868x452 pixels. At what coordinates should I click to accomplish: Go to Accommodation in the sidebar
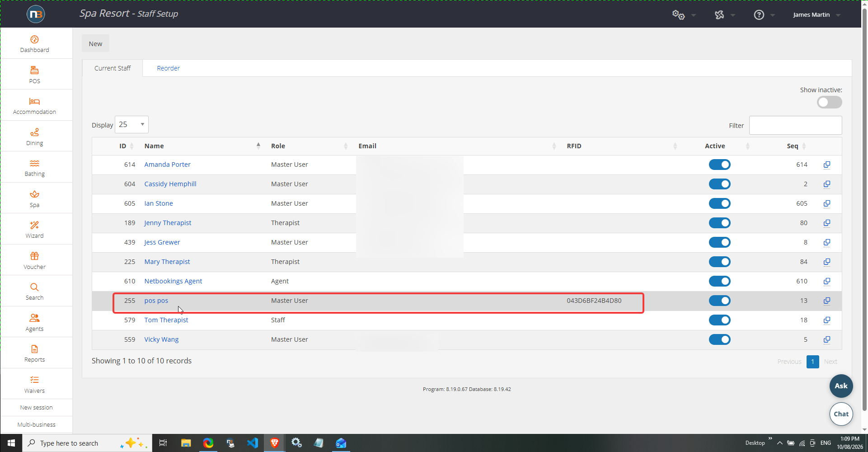point(35,106)
